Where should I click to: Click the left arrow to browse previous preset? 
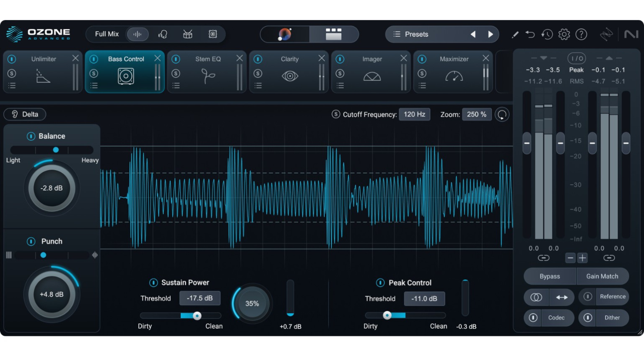pyautogui.click(x=473, y=34)
